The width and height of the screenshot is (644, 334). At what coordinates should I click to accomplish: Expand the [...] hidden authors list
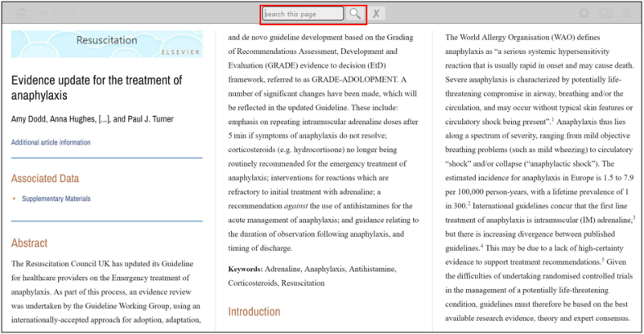point(104,119)
